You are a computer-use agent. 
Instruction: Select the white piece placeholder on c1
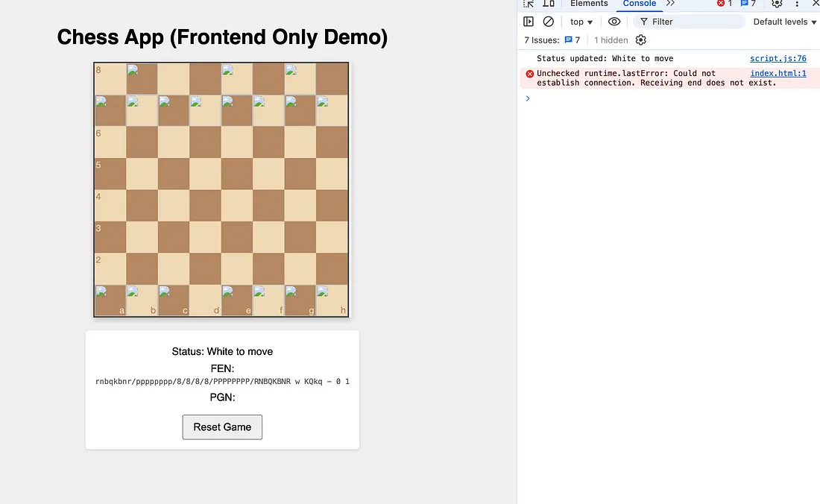tap(174, 300)
